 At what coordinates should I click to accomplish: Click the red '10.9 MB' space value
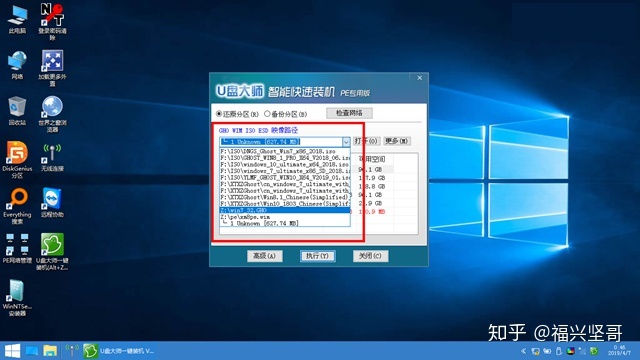[x=371, y=212]
